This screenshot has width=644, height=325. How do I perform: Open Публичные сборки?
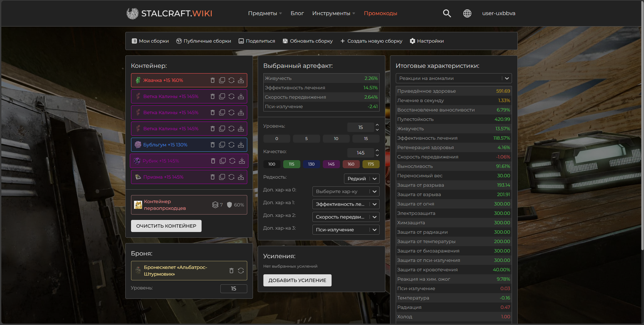204,41
